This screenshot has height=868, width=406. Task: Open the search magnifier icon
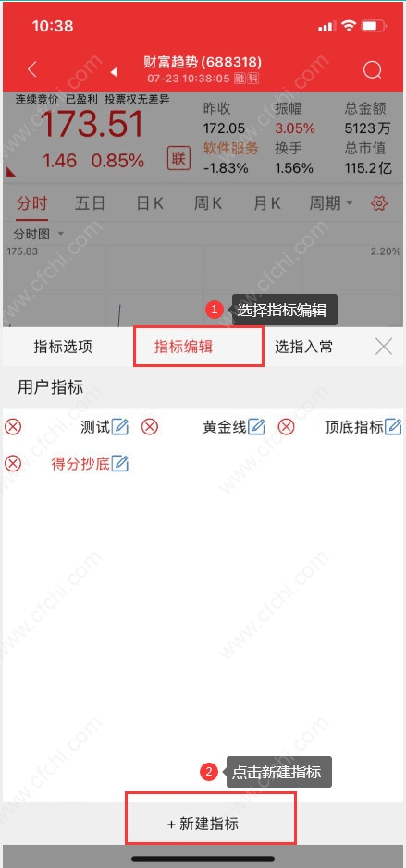[372, 70]
